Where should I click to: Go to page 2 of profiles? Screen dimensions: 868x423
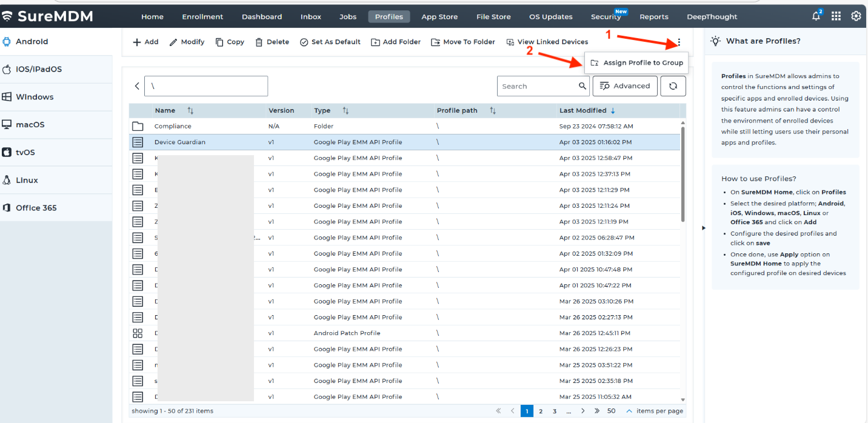pyautogui.click(x=541, y=411)
